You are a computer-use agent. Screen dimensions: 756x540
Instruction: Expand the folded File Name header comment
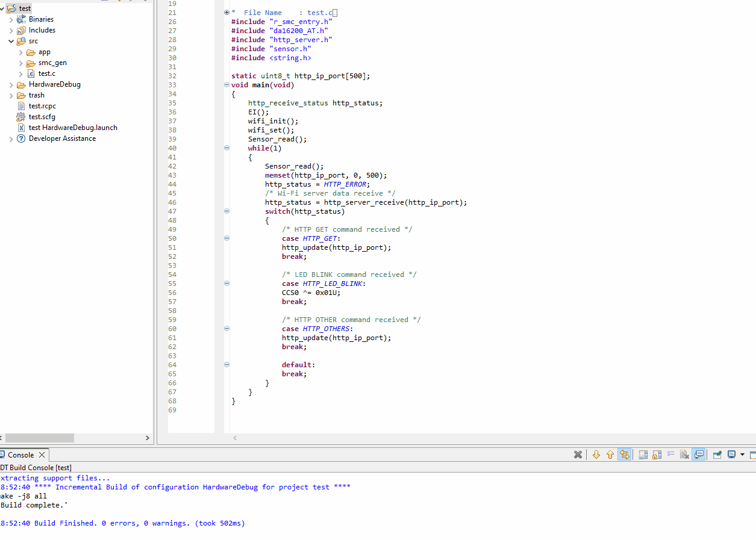(226, 13)
